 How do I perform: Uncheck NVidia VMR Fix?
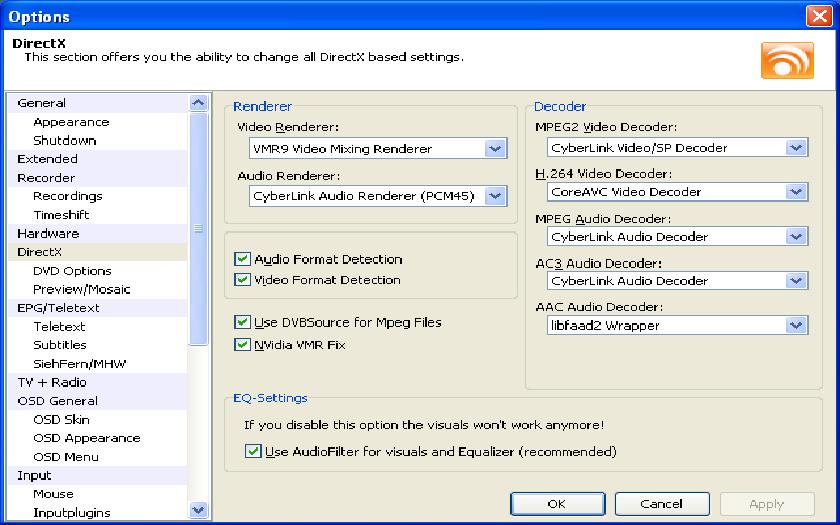(242, 344)
